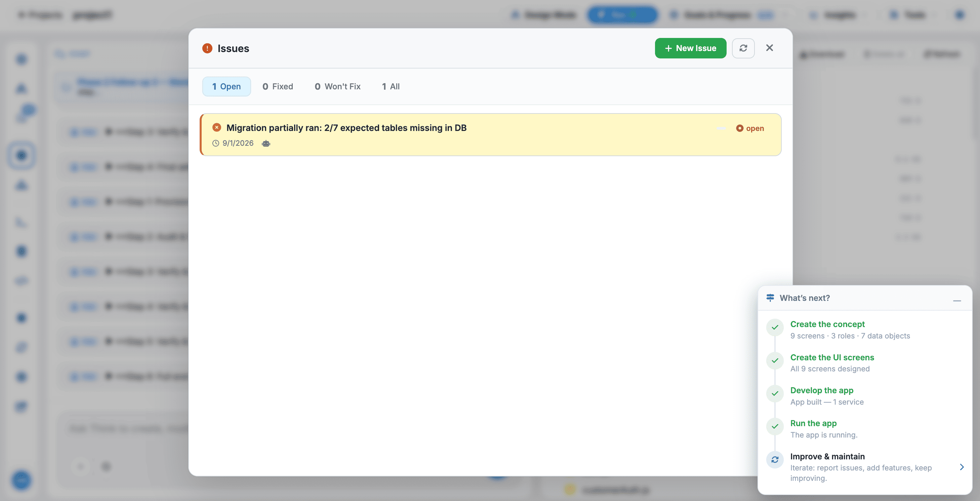Click the checkmark beside Create the UI screens
This screenshot has height=501, width=980.
tap(775, 361)
